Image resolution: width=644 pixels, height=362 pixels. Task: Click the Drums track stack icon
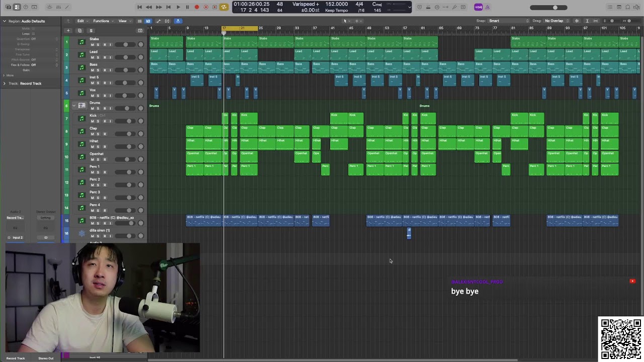coord(82,106)
